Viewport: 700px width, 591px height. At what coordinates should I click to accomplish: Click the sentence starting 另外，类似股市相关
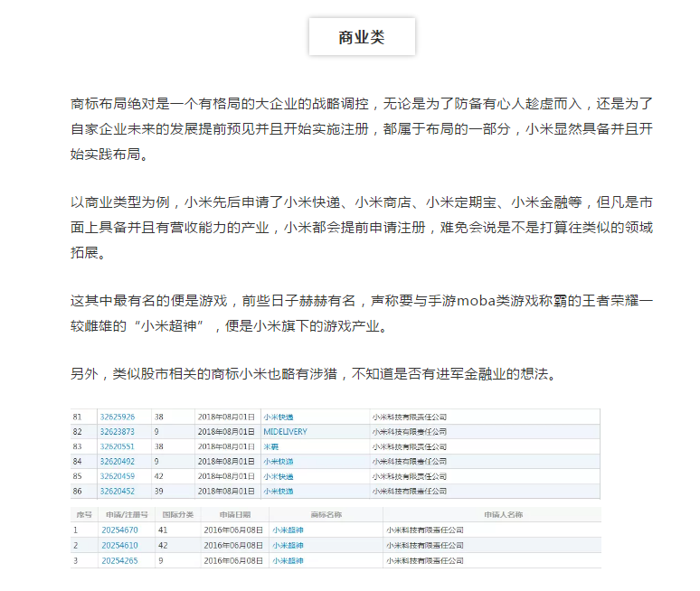[314, 374]
